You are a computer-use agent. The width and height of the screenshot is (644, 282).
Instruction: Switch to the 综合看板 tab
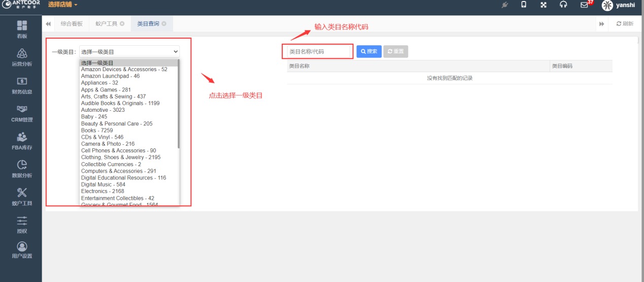coord(72,24)
